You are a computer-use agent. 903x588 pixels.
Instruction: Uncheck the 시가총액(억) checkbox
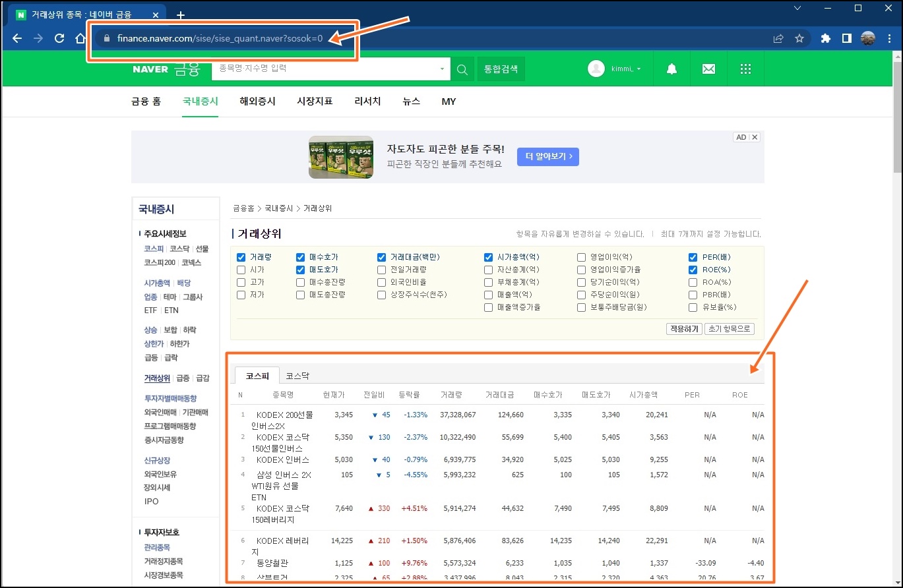coord(488,257)
